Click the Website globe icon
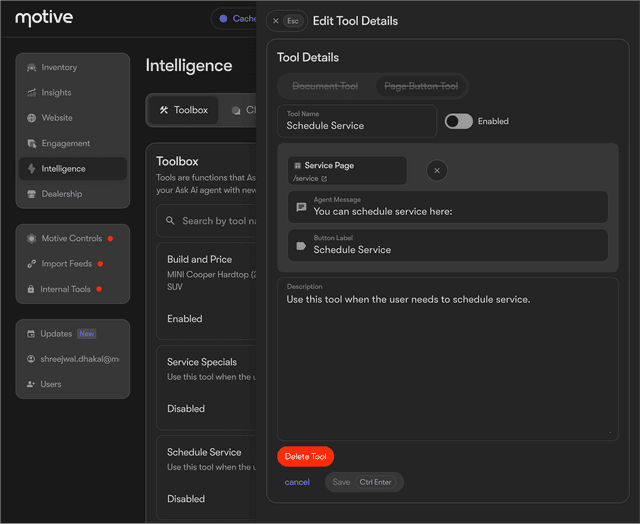The height and width of the screenshot is (524, 640). point(32,118)
